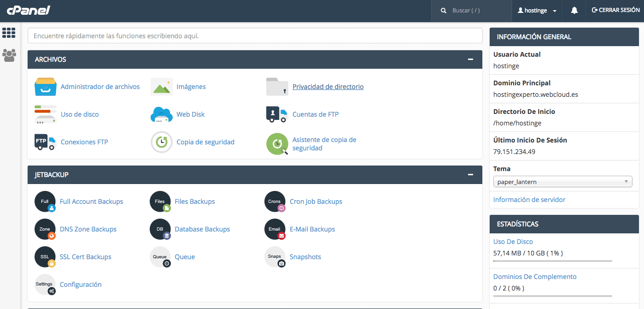Collapse the JETBACKUP section
Image resolution: width=644 pixels, height=309 pixels.
point(470,175)
